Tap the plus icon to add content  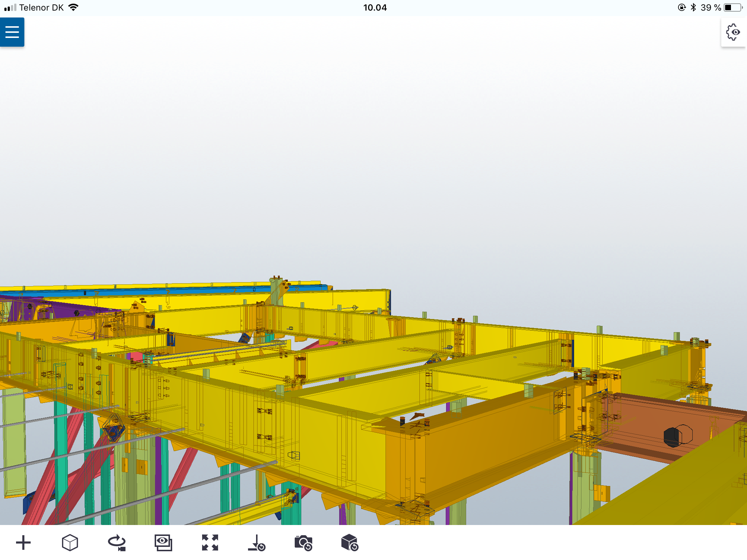point(23,542)
